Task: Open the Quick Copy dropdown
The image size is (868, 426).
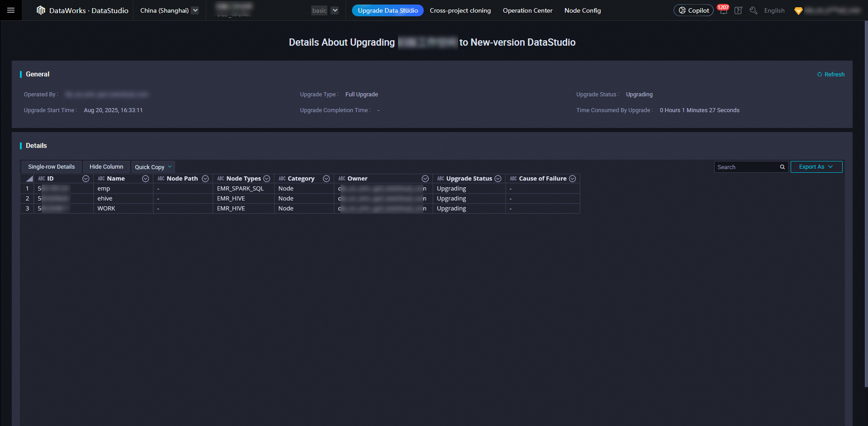Action: pyautogui.click(x=153, y=167)
